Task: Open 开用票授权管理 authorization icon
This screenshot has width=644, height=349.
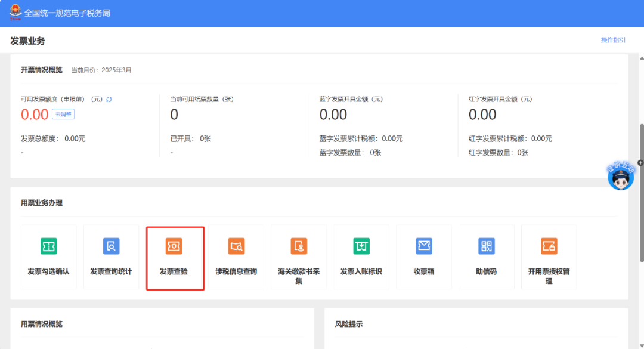Action: [x=549, y=246]
